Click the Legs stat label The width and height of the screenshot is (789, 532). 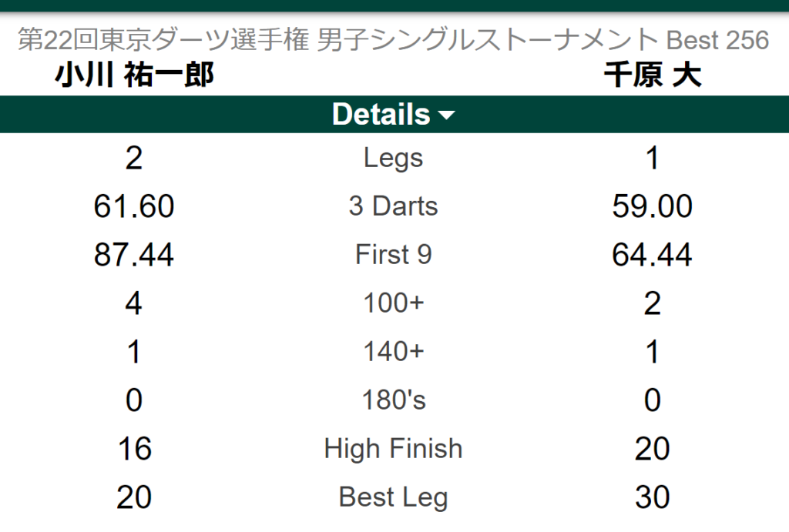394,159
